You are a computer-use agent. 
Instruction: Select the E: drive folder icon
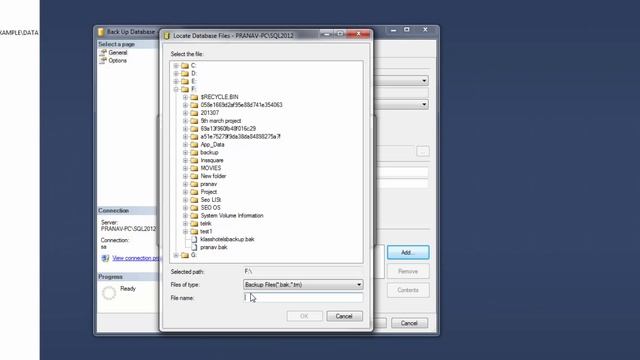tap(185, 81)
